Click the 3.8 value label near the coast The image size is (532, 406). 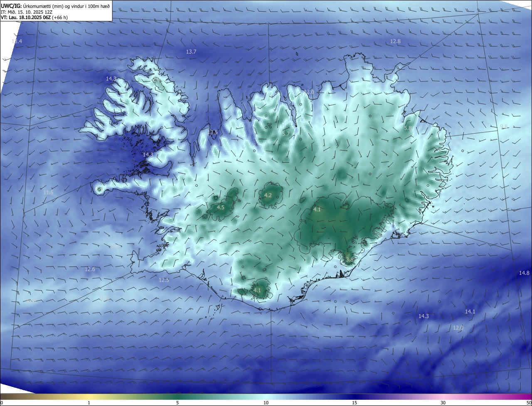tap(349, 259)
